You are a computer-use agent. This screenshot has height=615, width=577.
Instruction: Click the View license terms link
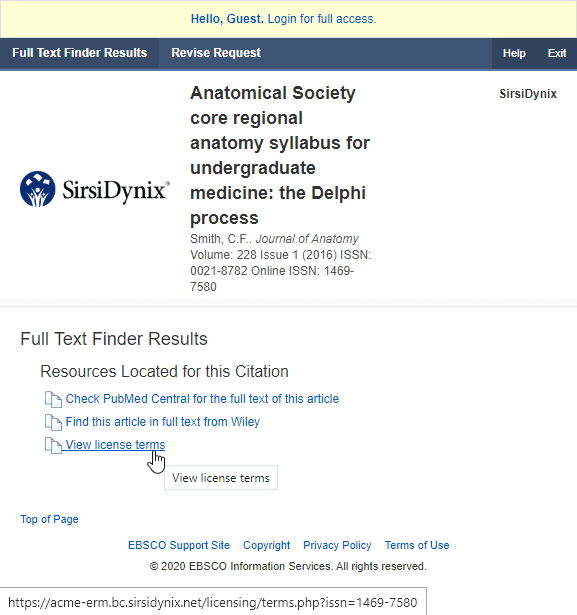(115, 445)
